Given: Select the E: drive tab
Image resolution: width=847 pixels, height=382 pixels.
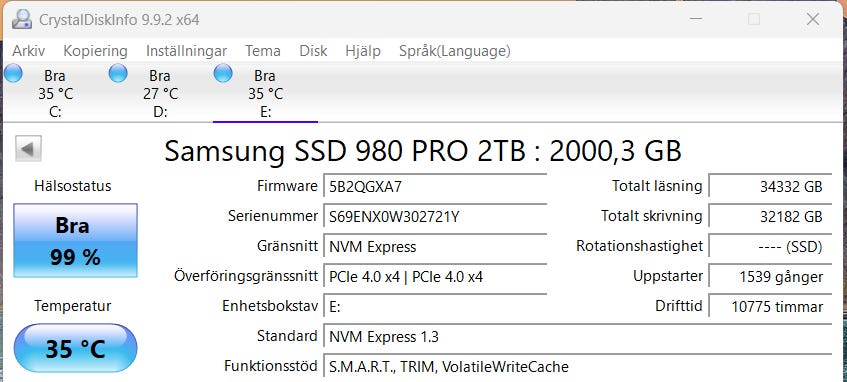Looking at the screenshot, I should (265, 93).
